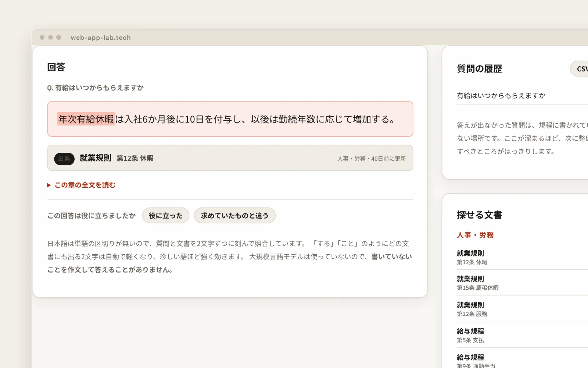Click the 探せる文書 heading
Viewport: 588px width, 368px height.
coord(479,215)
